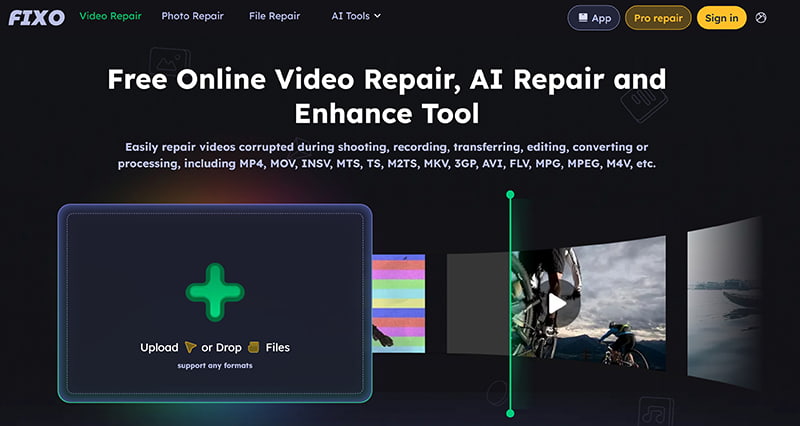
Task: Click the bottom handle of the green comparison slider
Action: click(510, 413)
